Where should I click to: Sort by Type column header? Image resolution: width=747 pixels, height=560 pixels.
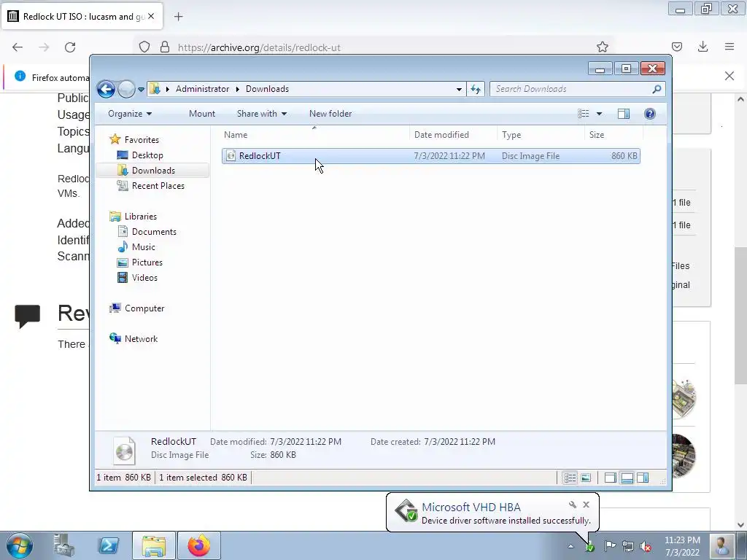tap(541, 135)
